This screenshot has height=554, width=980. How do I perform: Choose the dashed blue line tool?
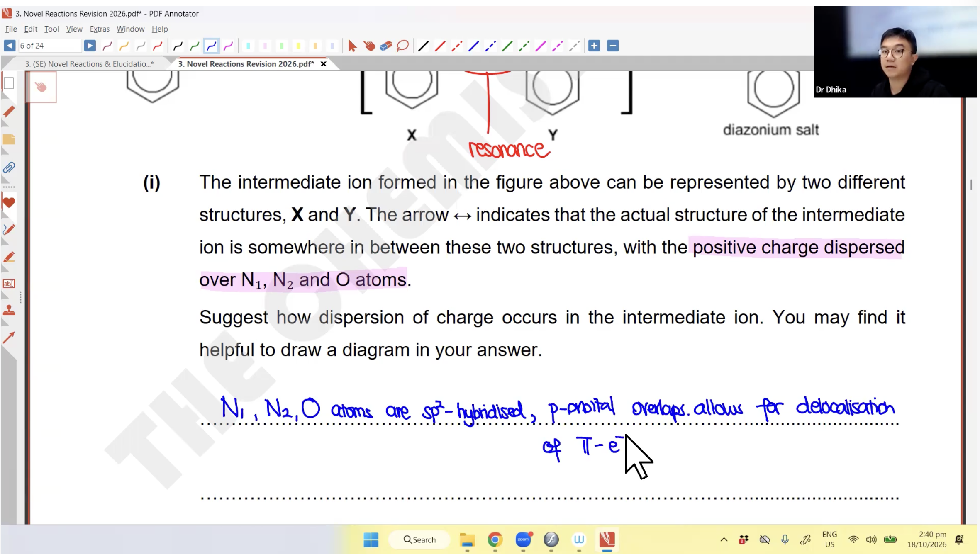[x=490, y=46]
